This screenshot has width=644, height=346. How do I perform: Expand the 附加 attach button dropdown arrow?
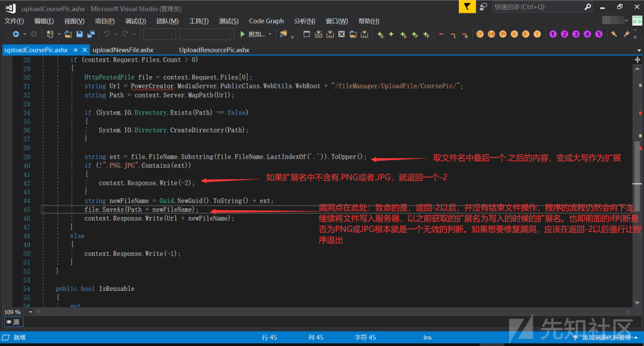(x=270, y=34)
